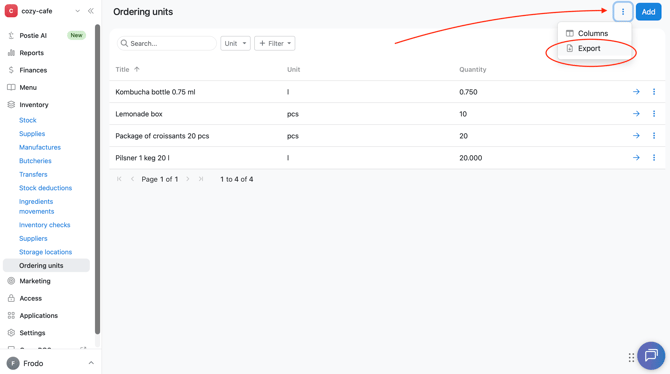Viewport: 670px width, 374px height.
Task: Select Ordering units in the sidebar
Action: (46, 265)
